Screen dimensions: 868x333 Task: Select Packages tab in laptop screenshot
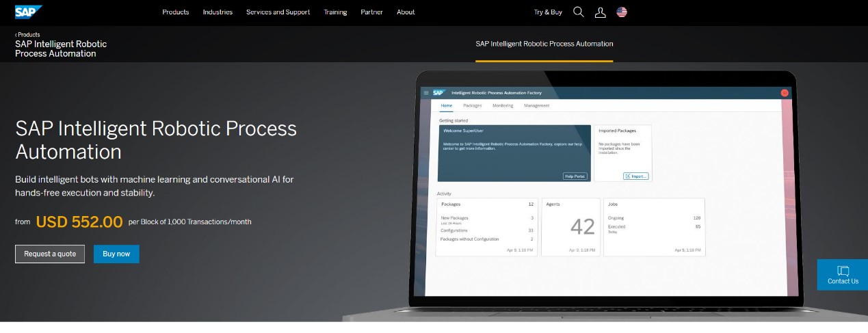point(473,105)
